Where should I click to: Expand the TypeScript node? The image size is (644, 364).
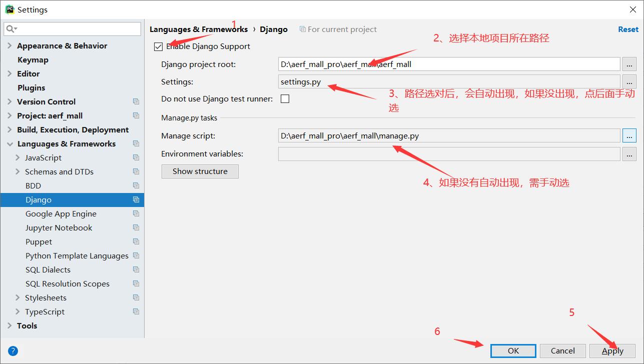(x=18, y=311)
